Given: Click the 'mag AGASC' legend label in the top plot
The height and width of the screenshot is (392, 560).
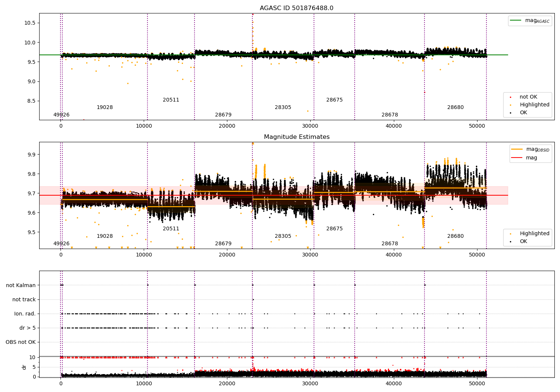Looking at the screenshot, I should point(537,21).
